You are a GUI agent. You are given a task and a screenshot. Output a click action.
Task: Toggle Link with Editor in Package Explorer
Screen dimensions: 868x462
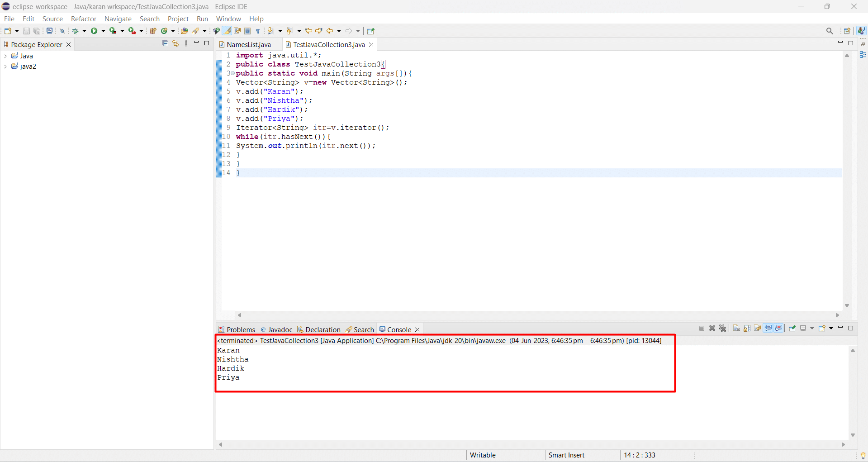tap(175, 43)
